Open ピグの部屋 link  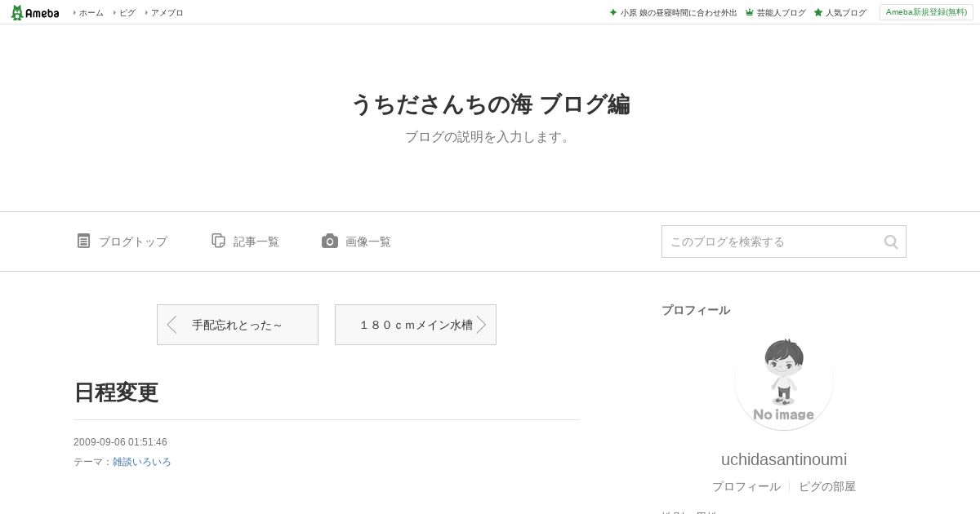(x=827, y=486)
